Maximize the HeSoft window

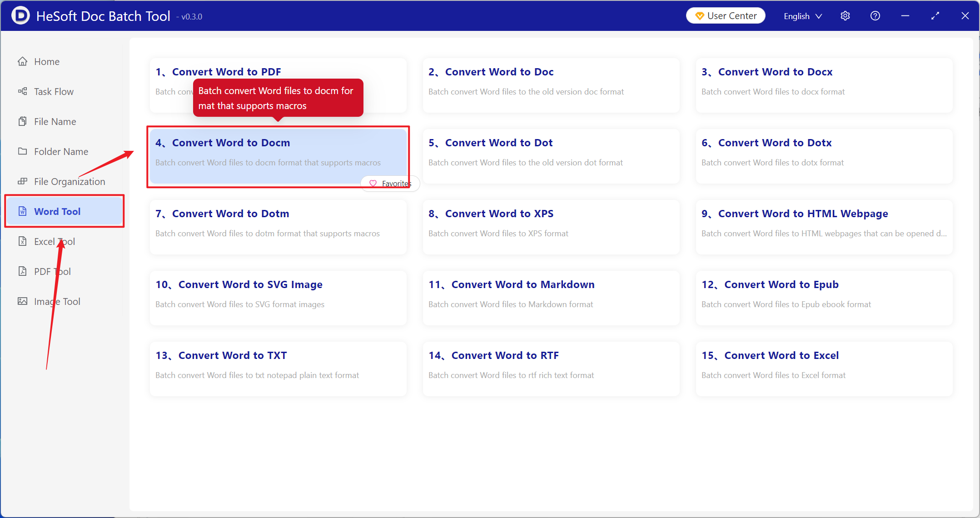(935, 16)
